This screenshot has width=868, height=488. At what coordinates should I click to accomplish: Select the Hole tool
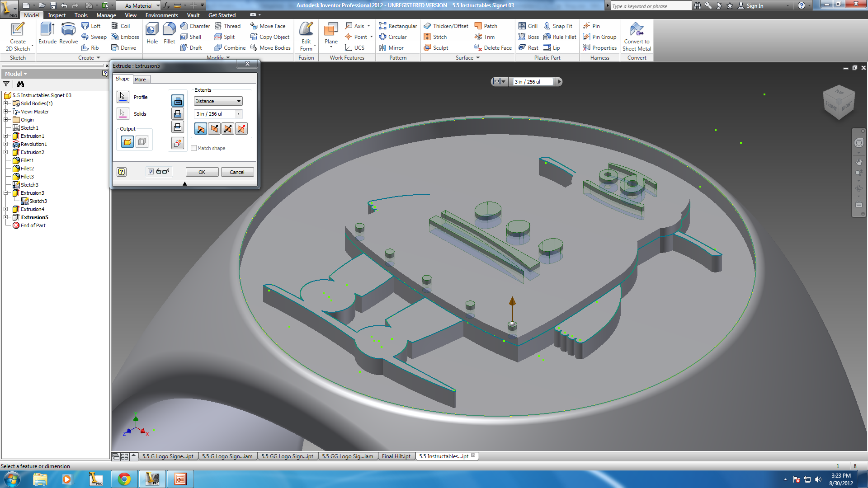pos(152,33)
